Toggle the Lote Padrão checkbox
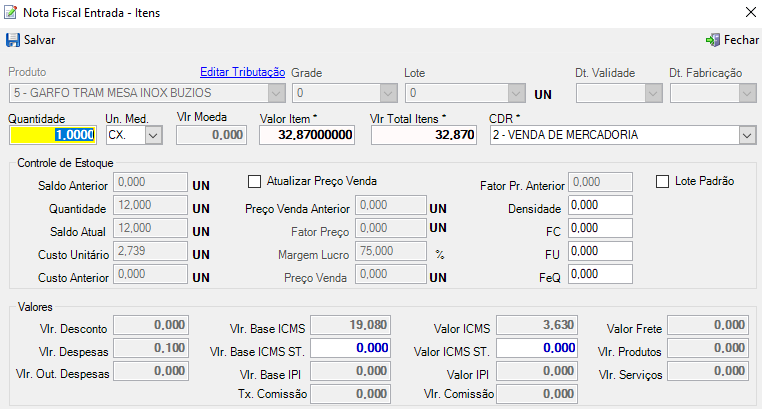762x409 pixels. tap(663, 181)
